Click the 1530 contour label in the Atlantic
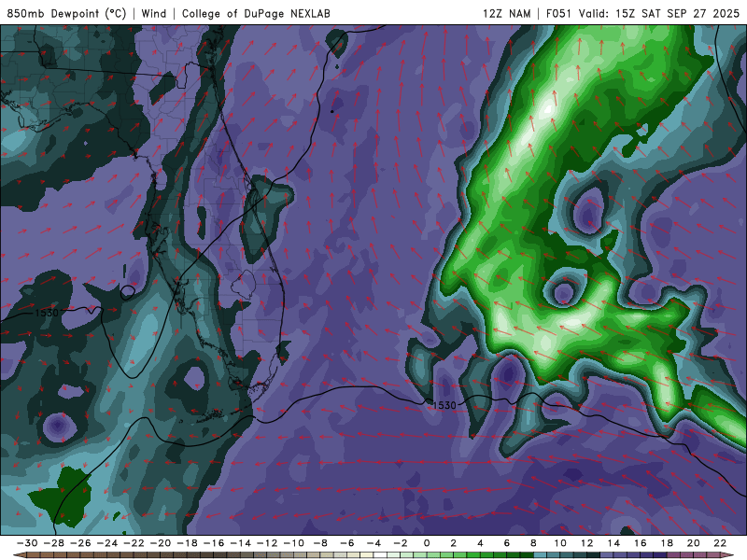Viewport: 747px width, 560px height. point(444,405)
